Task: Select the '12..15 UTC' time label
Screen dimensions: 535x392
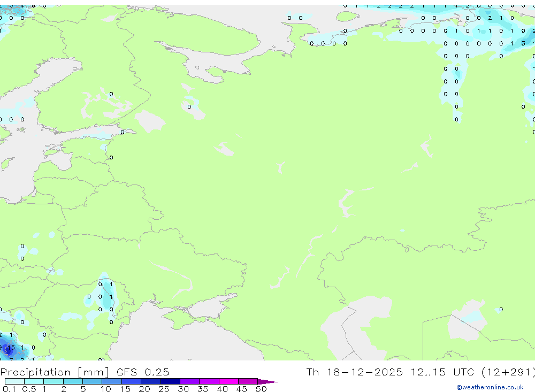Action: click(442, 372)
